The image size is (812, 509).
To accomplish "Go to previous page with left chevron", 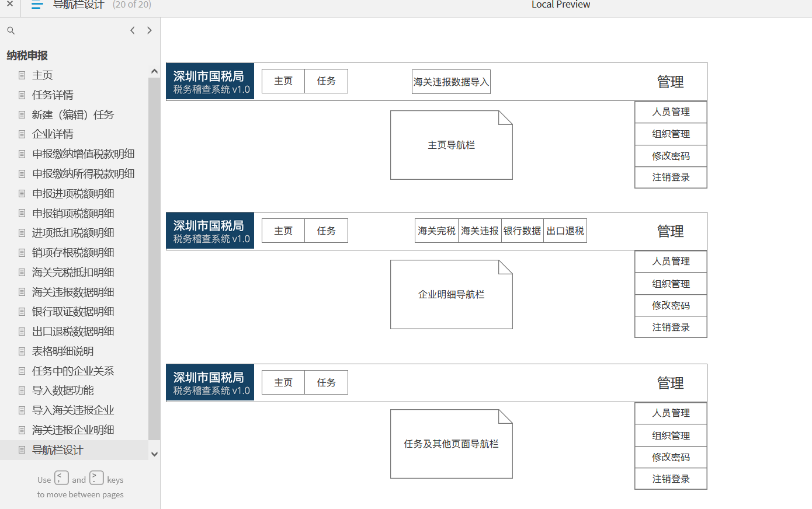I will coord(133,30).
